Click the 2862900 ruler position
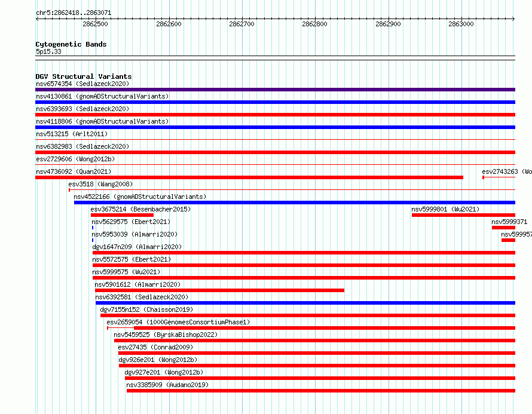Screen dimensions: 532x414 coord(388,24)
